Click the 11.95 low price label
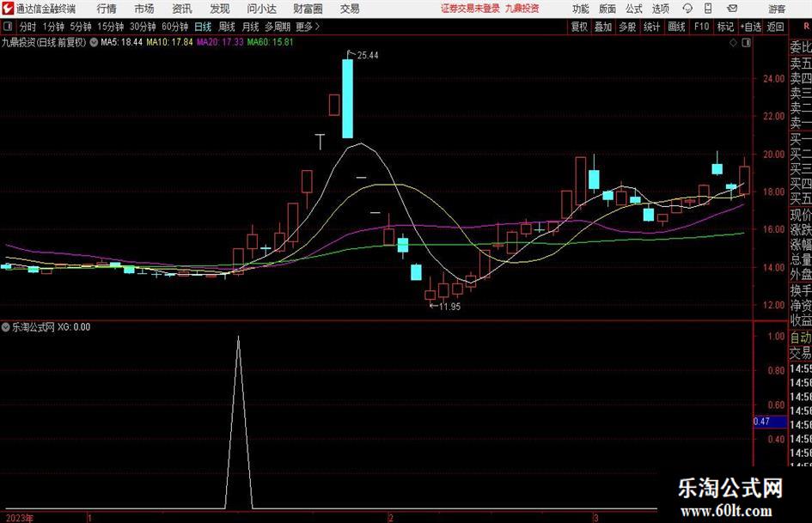The height and width of the screenshot is (523, 812). pyautogui.click(x=449, y=307)
